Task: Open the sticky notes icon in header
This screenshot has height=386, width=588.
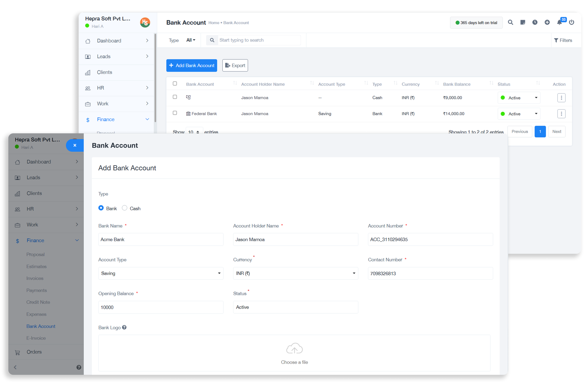Action: [522, 23]
